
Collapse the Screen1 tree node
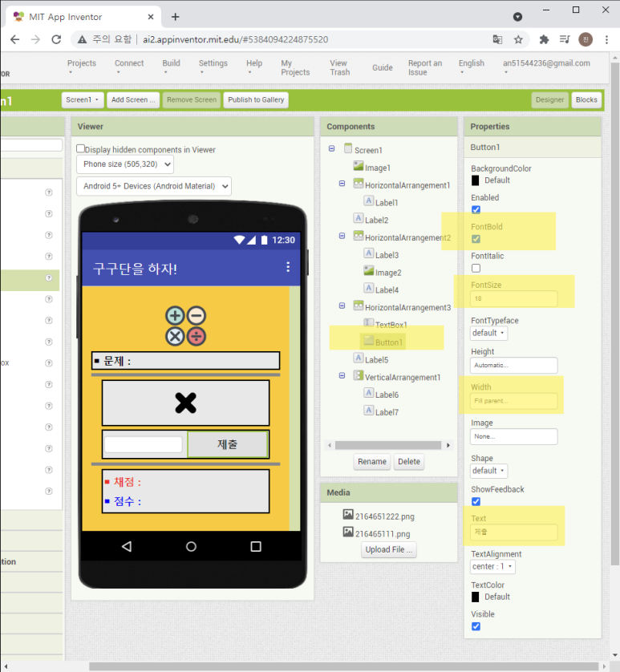point(331,148)
